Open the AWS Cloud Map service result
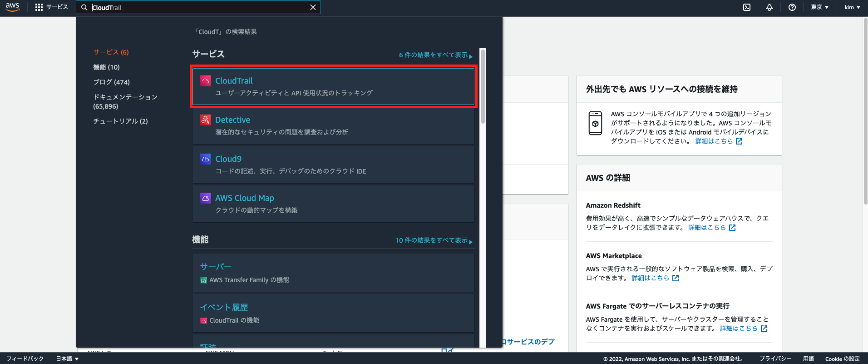 coord(333,204)
